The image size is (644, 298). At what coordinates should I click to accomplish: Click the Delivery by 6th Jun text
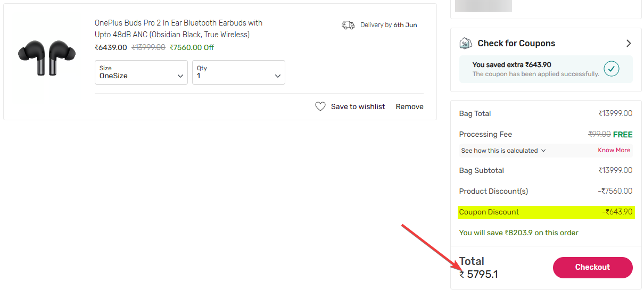click(x=389, y=25)
